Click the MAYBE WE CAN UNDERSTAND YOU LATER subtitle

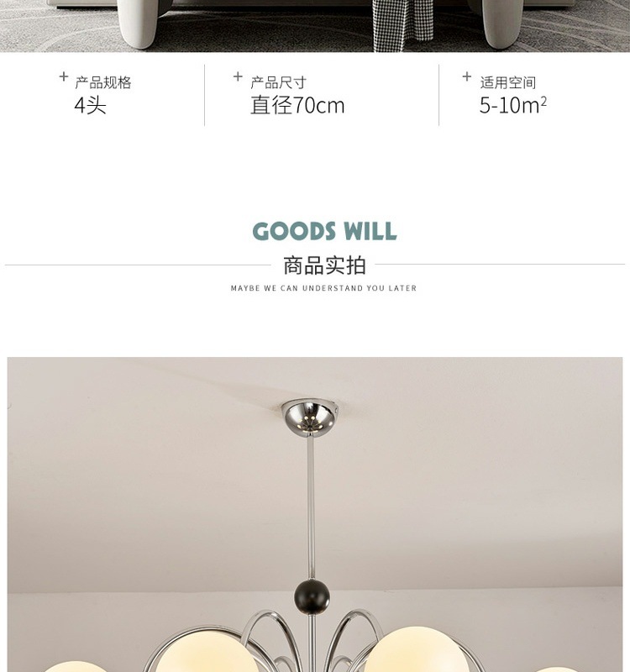(x=323, y=288)
